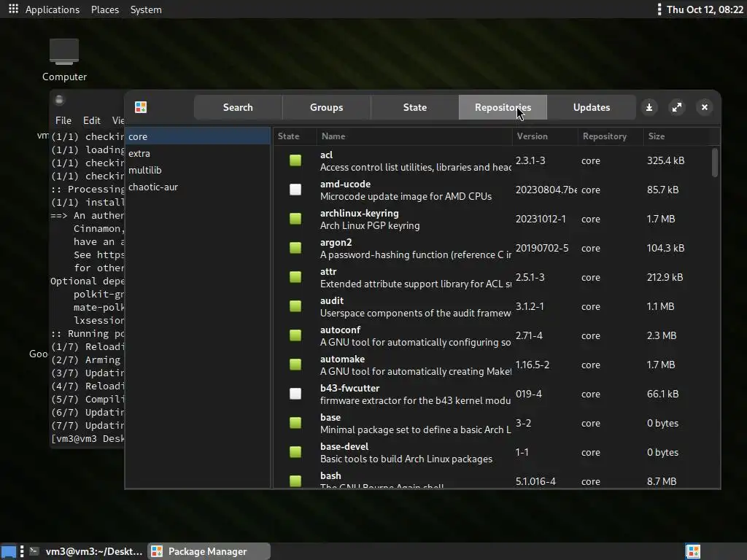
Task: Click version 5.1.016-4 of bash
Action: tap(535, 481)
